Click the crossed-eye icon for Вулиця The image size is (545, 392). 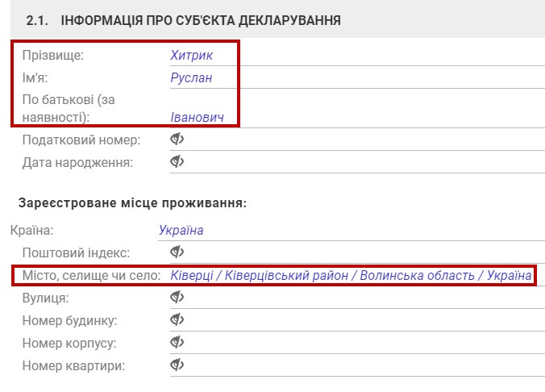[x=177, y=298]
